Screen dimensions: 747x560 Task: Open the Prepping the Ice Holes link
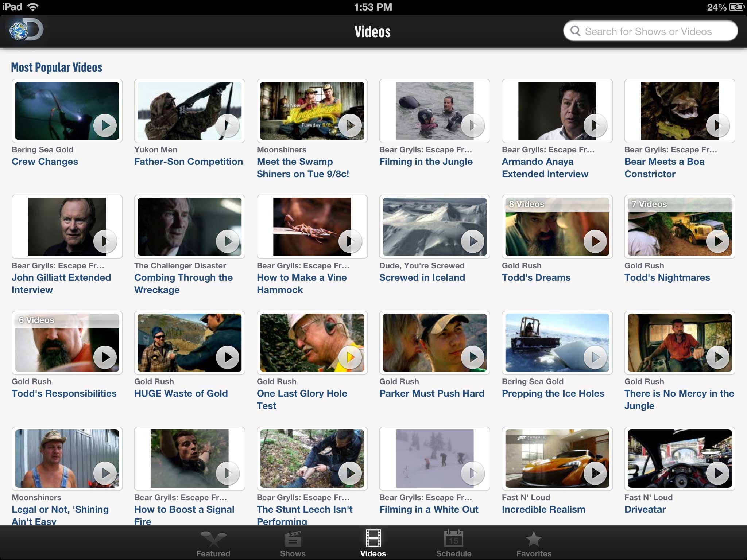[x=553, y=393]
